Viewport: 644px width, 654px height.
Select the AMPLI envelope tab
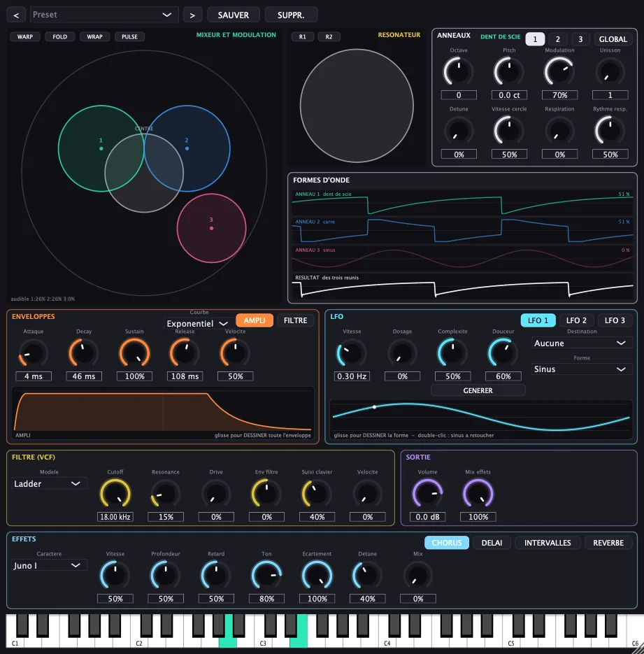click(x=255, y=320)
